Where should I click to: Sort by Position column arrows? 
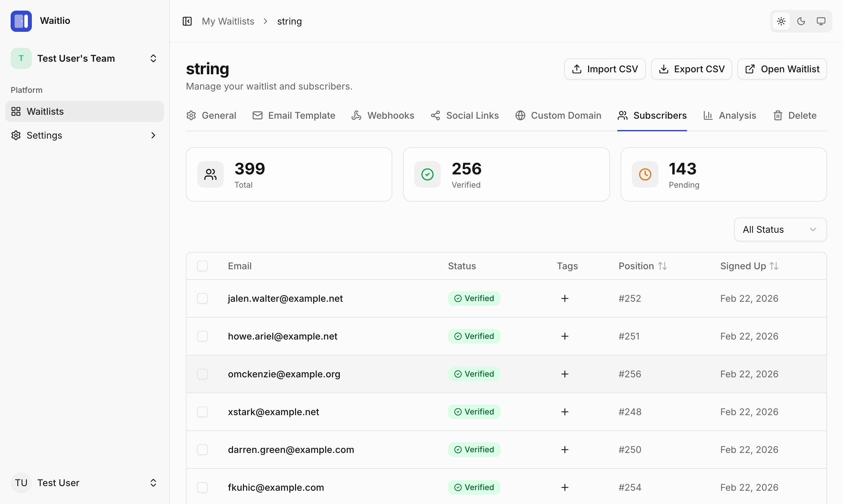662,266
